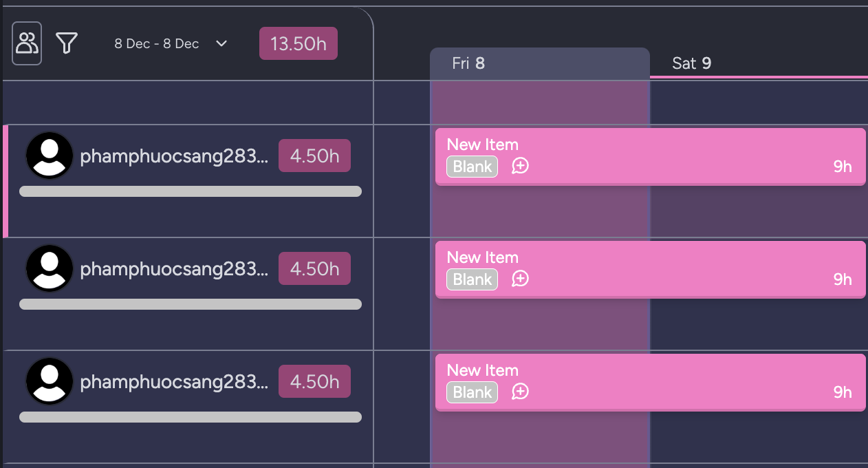
Task: Click third user's profile avatar
Action: pos(50,381)
